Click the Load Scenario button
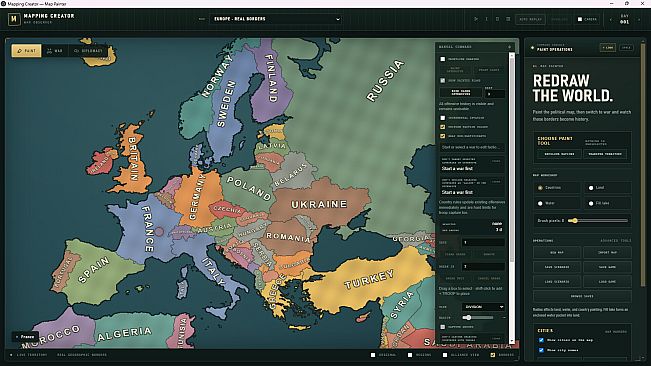 pyautogui.click(x=557, y=282)
